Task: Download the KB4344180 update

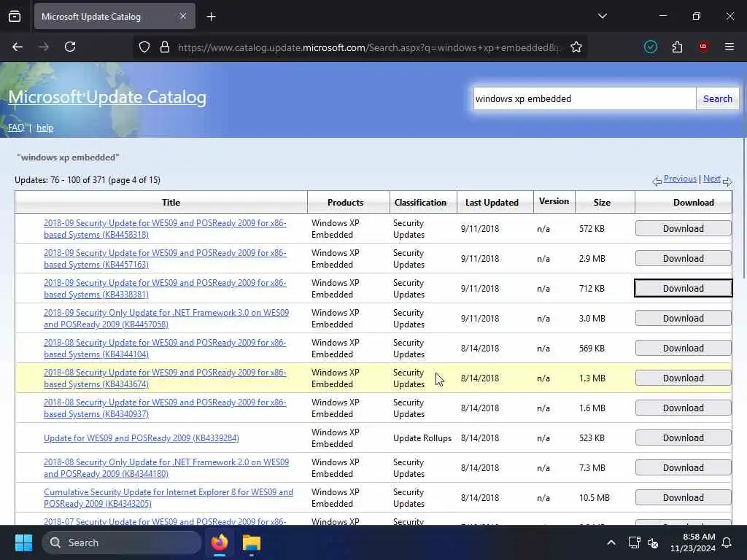Action: pos(683,467)
